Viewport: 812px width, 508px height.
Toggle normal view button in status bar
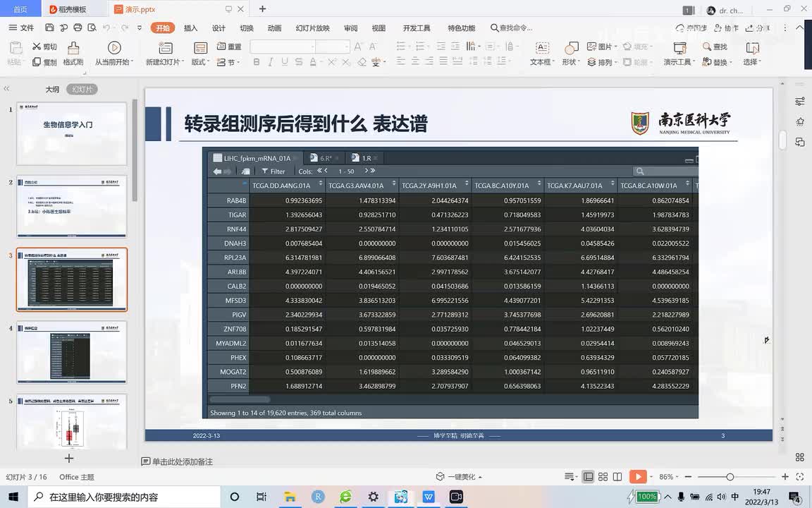589,477
